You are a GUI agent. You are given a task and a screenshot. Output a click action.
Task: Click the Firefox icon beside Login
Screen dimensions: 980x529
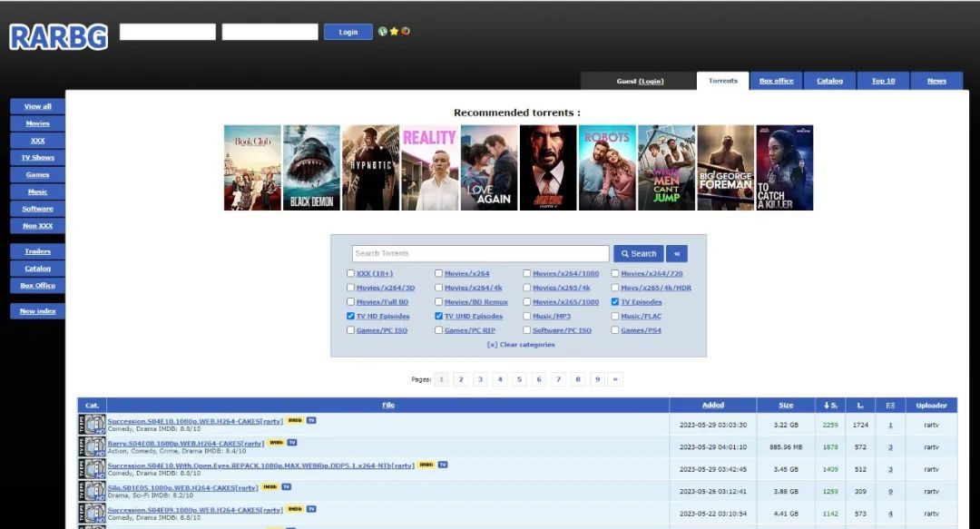[405, 31]
